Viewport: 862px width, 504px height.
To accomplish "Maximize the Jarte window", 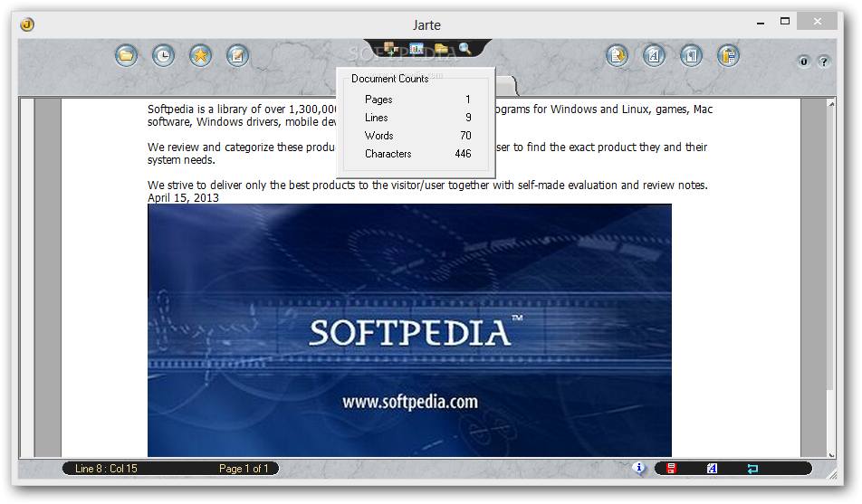I will (785, 22).
